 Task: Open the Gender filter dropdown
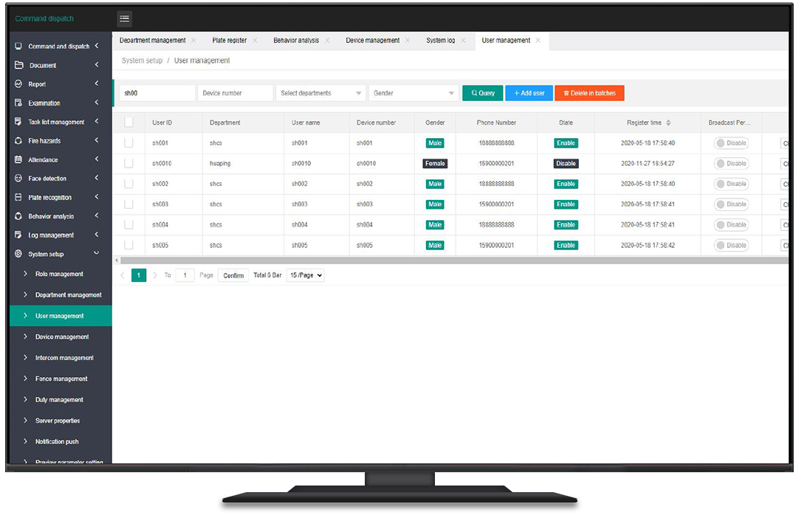tap(413, 93)
